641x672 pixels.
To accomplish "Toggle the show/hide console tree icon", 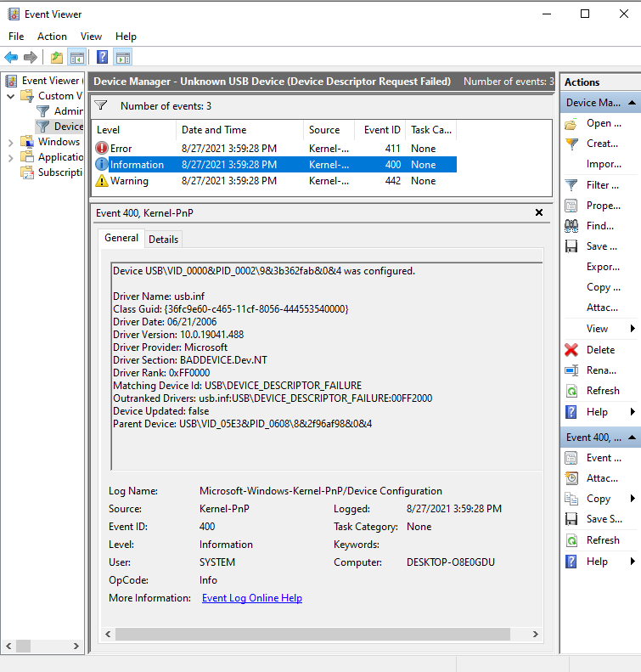I will (x=77, y=57).
